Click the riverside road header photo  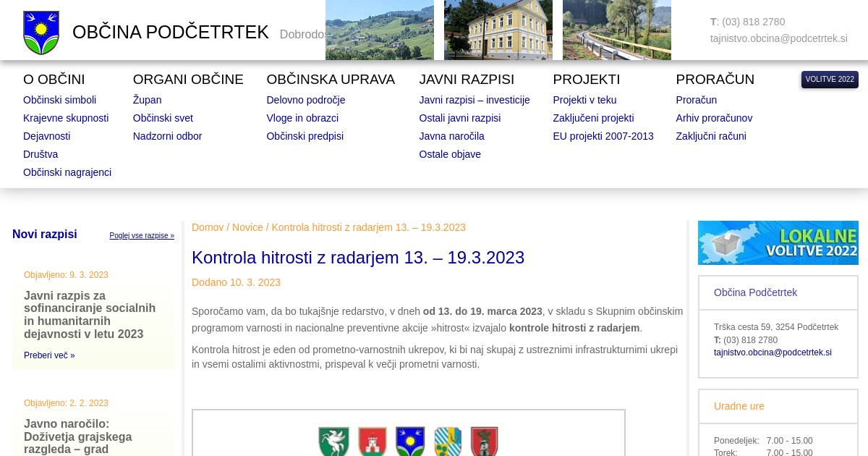616,30
